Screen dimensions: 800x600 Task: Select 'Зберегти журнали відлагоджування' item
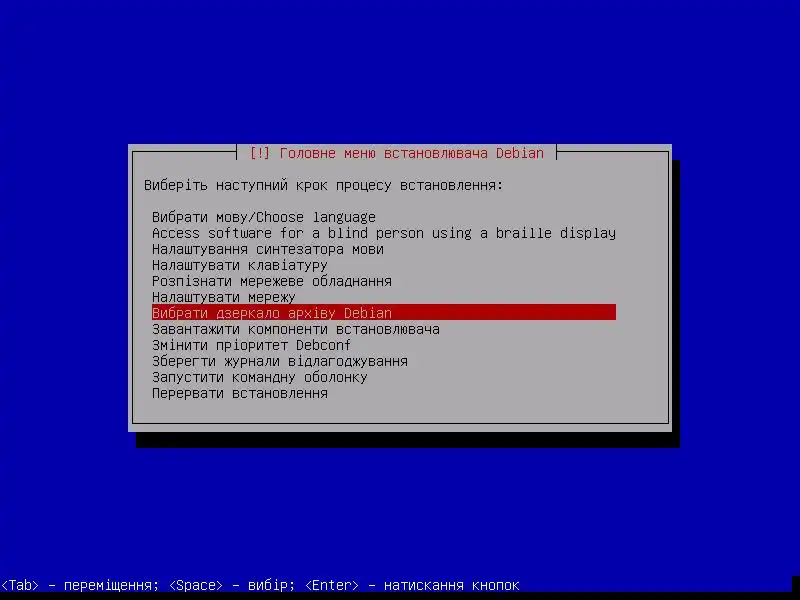[x=384, y=361]
